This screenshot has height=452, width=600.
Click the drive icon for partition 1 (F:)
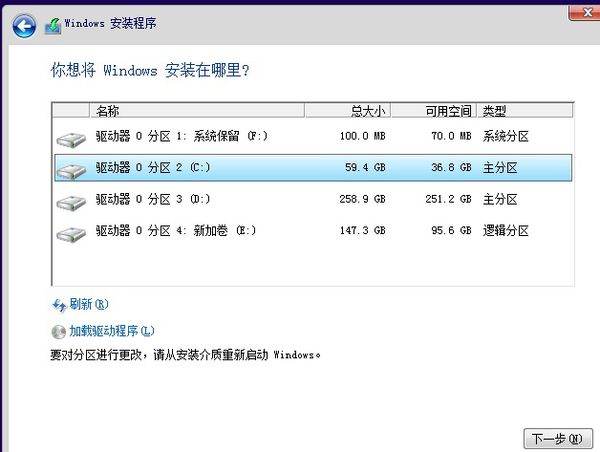(x=71, y=140)
